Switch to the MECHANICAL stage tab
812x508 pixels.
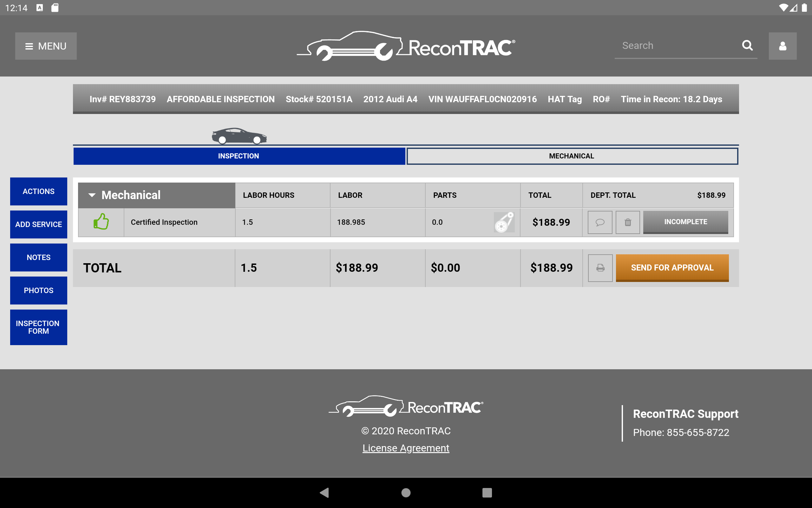tap(572, 156)
